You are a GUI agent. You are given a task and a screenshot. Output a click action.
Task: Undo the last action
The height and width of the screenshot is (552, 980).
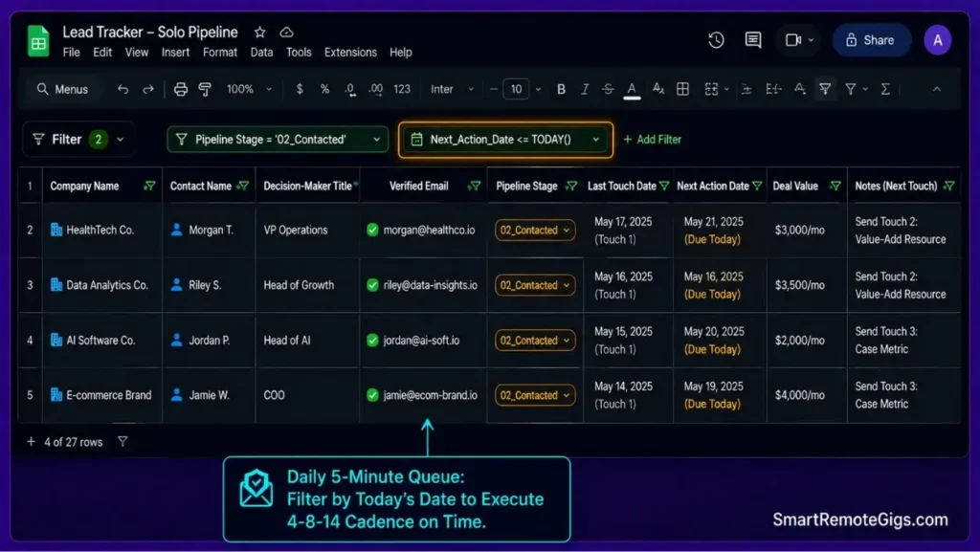(x=122, y=89)
